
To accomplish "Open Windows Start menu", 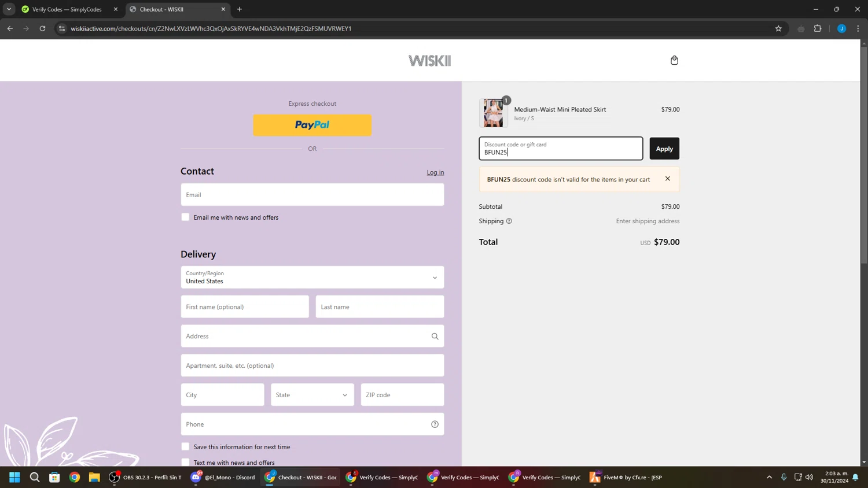I will (x=14, y=477).
